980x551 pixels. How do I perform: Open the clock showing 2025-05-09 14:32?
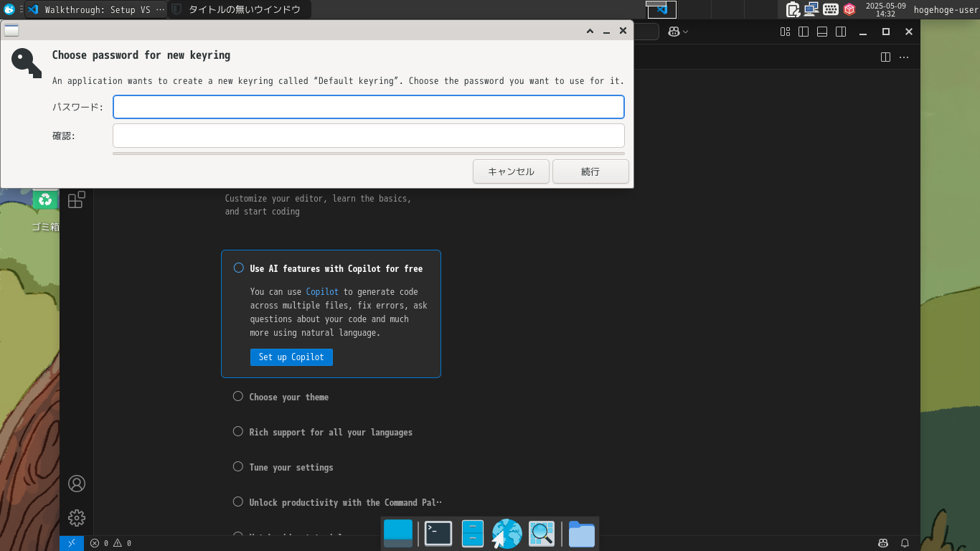click(x=885, y=9)
